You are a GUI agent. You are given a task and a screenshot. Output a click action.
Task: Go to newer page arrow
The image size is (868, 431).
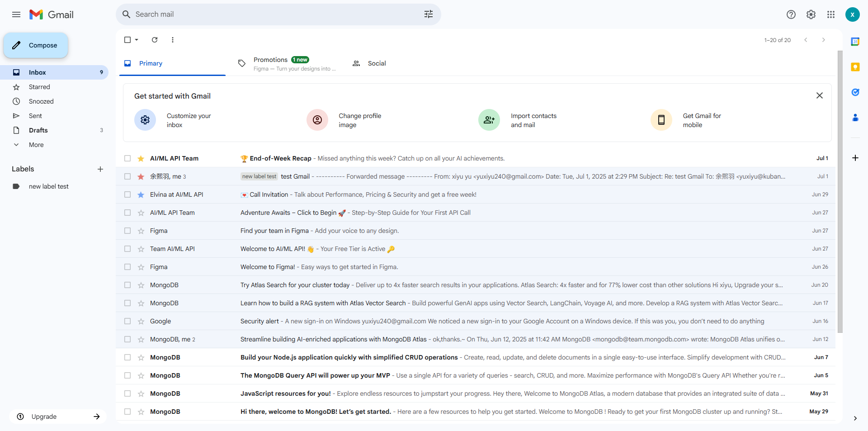click(806, 40)
